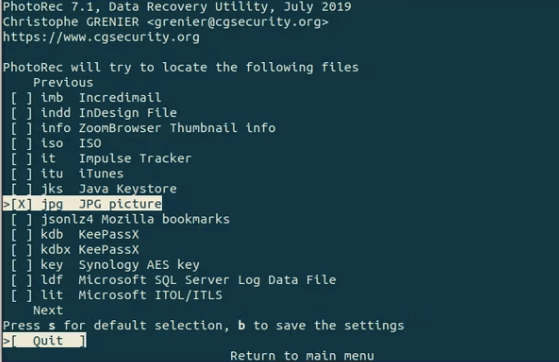Check the kdbx KeePassX box

click(21, 250)
